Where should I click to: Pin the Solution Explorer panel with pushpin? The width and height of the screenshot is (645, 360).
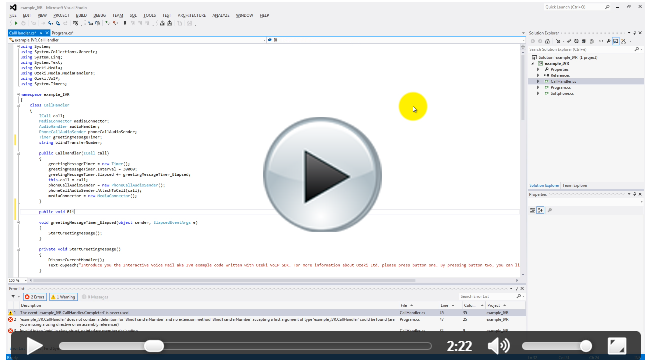(x=634, y=33)
